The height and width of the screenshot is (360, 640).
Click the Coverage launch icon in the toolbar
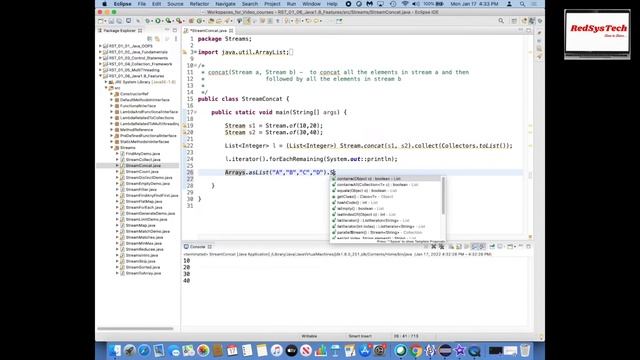168,21
